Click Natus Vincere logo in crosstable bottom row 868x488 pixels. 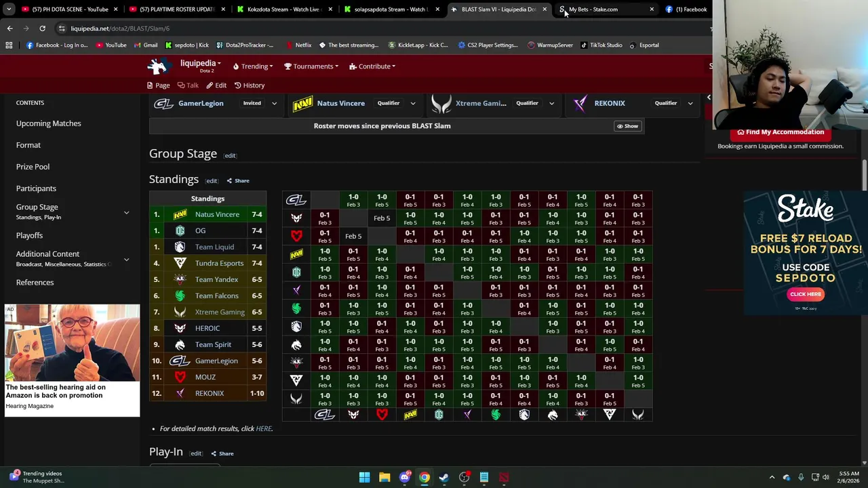coord(410,415)
